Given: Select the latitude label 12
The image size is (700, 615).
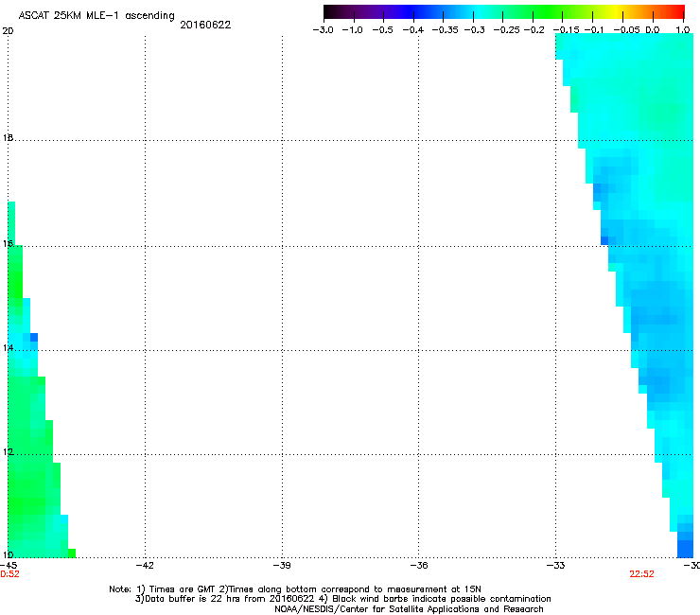Looking at the screenshot, I should (x=8, y=452).
